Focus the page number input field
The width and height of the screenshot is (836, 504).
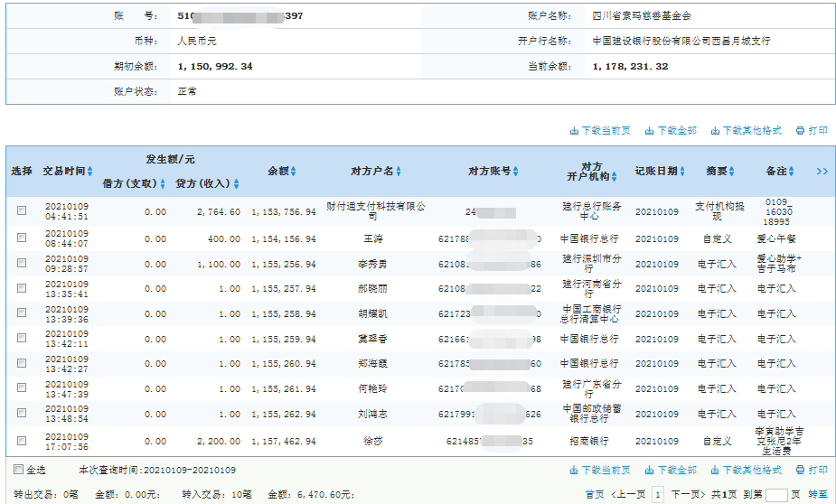[x=776, y=495]
